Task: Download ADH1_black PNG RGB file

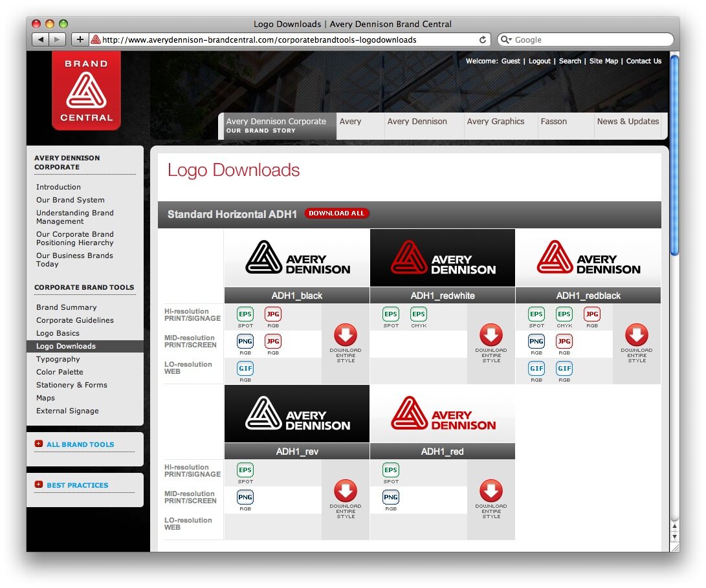Action: pos(245,342)
